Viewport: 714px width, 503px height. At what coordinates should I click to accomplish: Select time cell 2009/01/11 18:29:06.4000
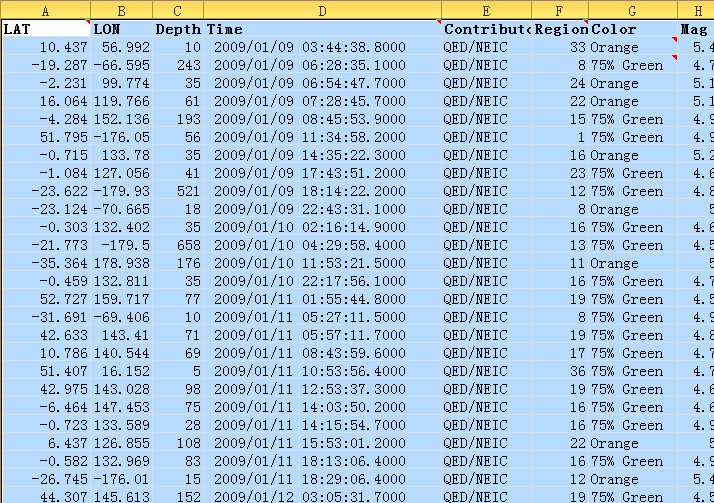[322, 478]
